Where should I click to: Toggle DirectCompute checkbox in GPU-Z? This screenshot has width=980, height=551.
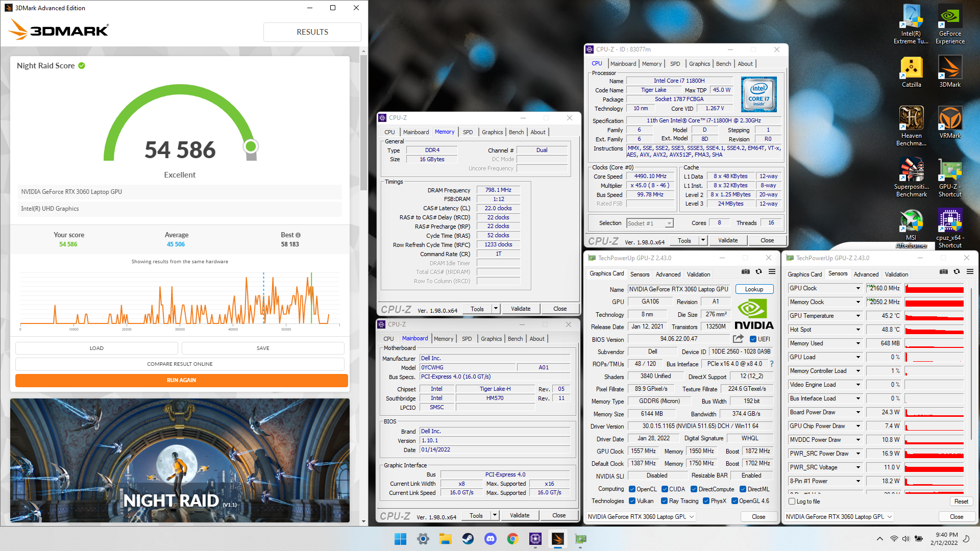pos(694,489)
